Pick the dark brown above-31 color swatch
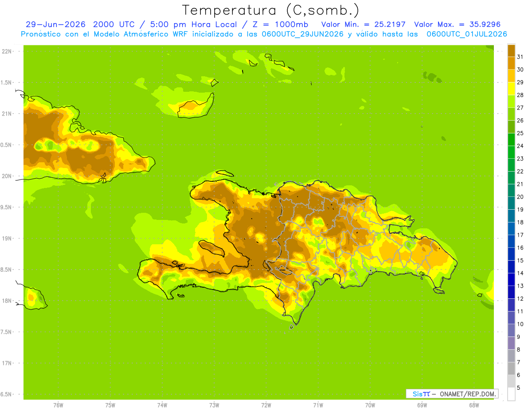The height and width of the screenshot is (411, 532). pos(511,51)
